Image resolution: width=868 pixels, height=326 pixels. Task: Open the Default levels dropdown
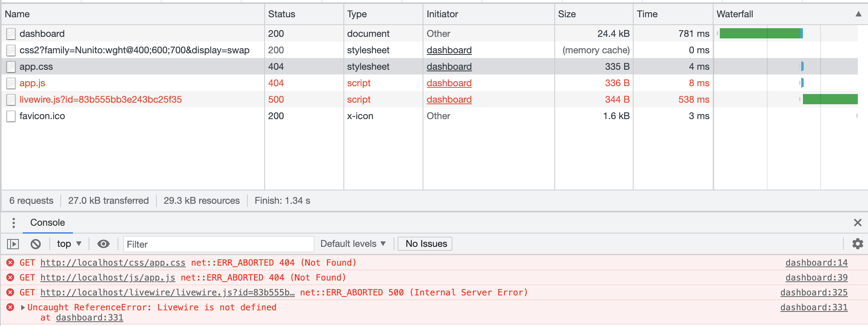[x=353, y=244]
